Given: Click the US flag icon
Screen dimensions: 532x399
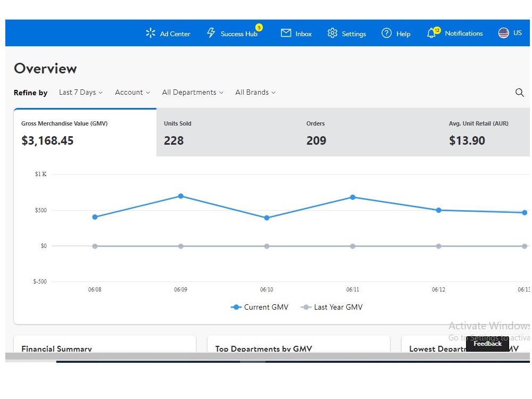Looking at the screenshot, I should [503, 33].
